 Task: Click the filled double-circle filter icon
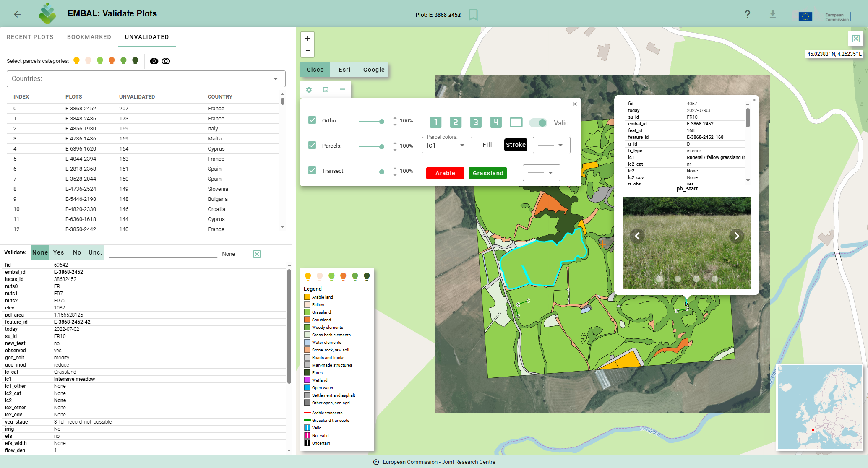tap(154, 61)
